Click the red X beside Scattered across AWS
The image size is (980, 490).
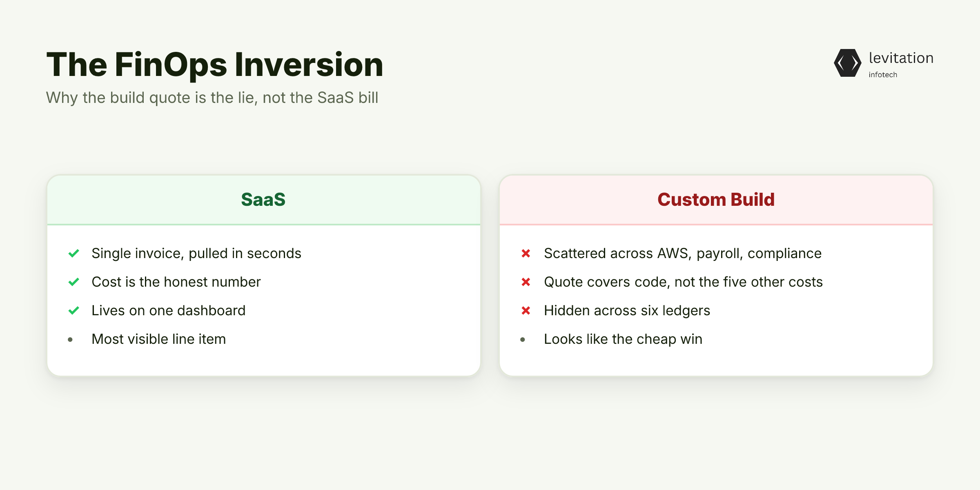click(526, 254)
